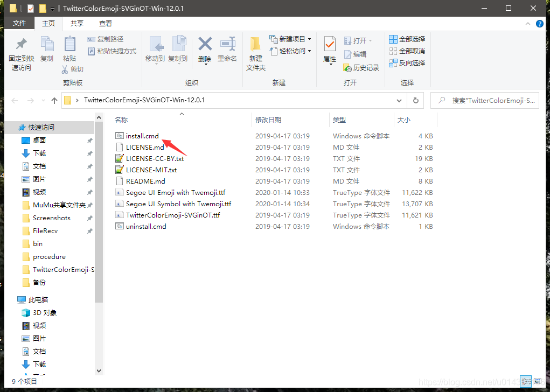Sort by the Size (大小) column header
The image size is (550, 392).
pos(416,120)
